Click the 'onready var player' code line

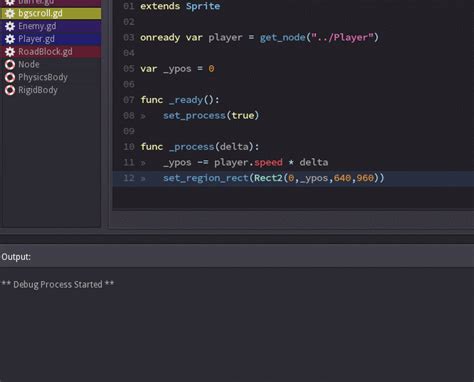tap(259, 37)
